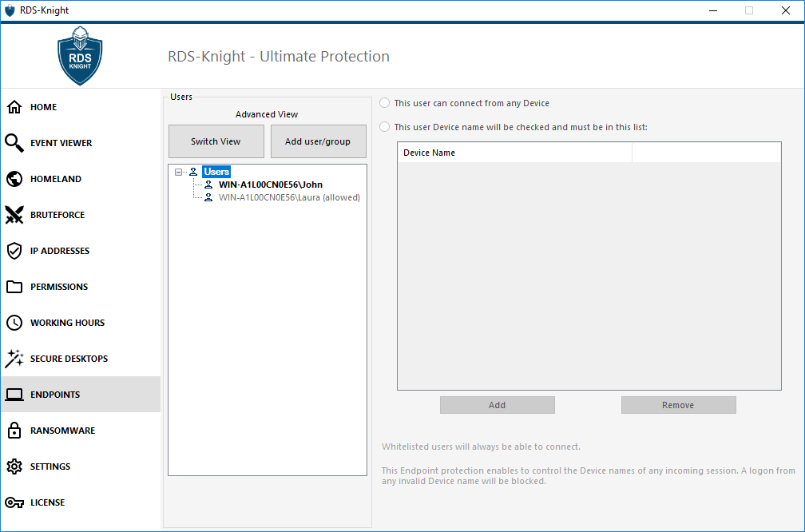Click the Add user/group button
The height and width of the screenshot is (532, 805).
pyautogui.click(x=319, y=141)
